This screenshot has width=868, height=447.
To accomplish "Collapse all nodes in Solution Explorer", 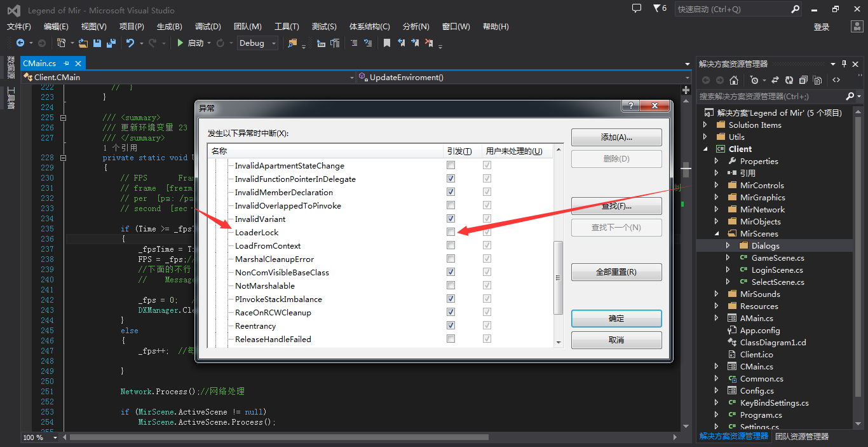I will [x=803, y=80].
